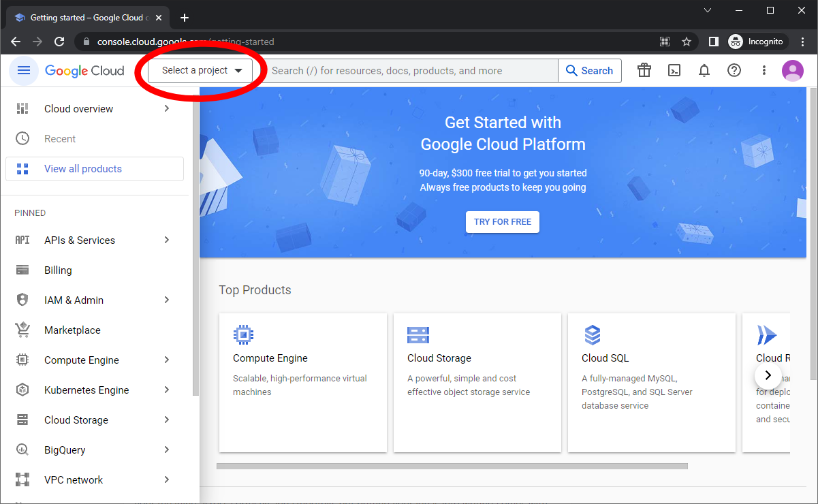Image resolution: width=818 pixels, height=504 pixels.
Task: Open Marketplace from the sidebar
Action: (x=72, y=330)
